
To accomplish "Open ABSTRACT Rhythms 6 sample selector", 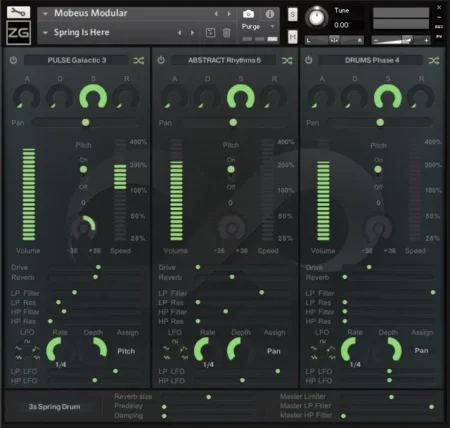I will click(x=224, y=60).
